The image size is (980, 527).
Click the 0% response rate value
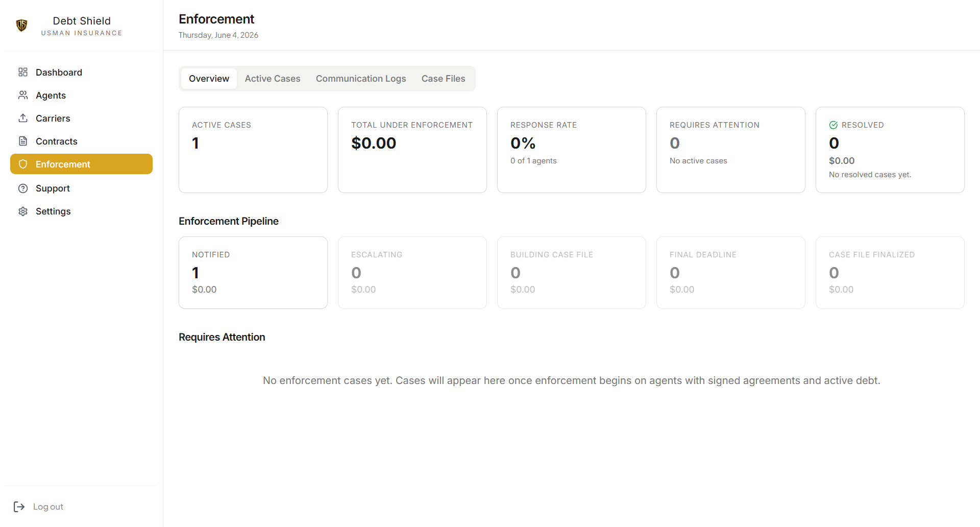(x=523, y=143)
